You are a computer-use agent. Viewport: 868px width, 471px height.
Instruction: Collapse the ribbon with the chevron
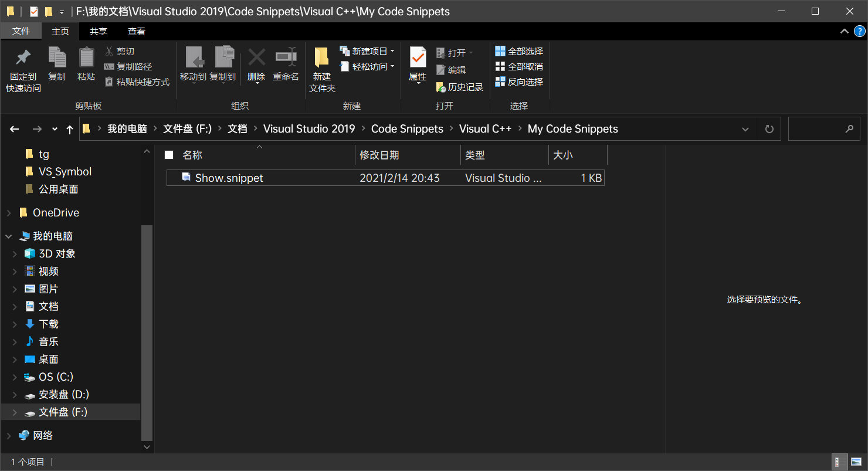(x=845, y=32)
